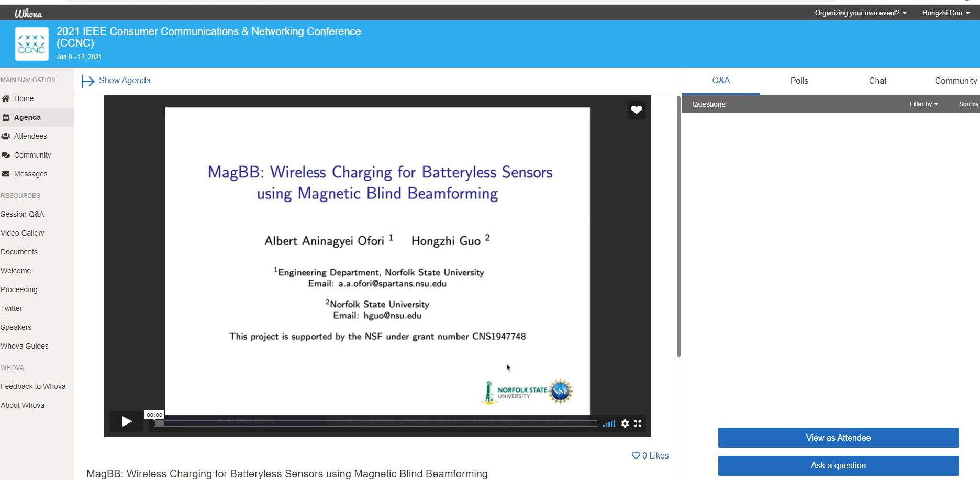Image resolution: width=980 pixels, height=480 pixels.
Task: Enter fullscreen mode for the video
Action: click(638, 423)
